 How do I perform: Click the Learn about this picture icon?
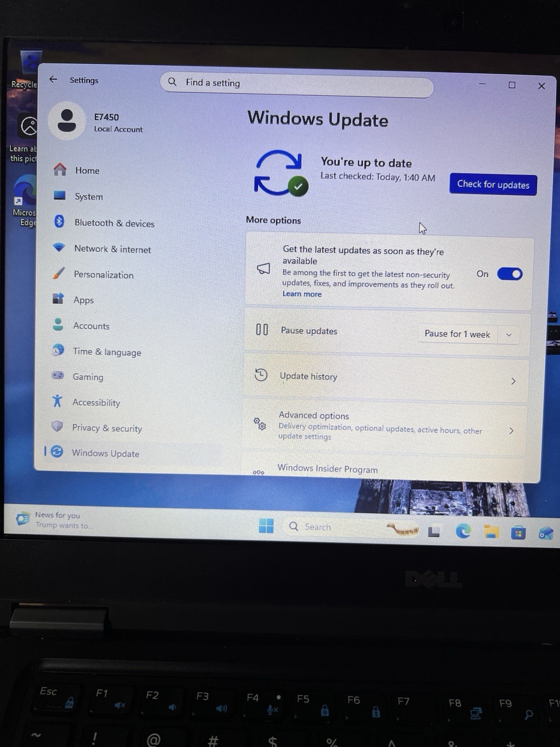(x=24, y=138)
